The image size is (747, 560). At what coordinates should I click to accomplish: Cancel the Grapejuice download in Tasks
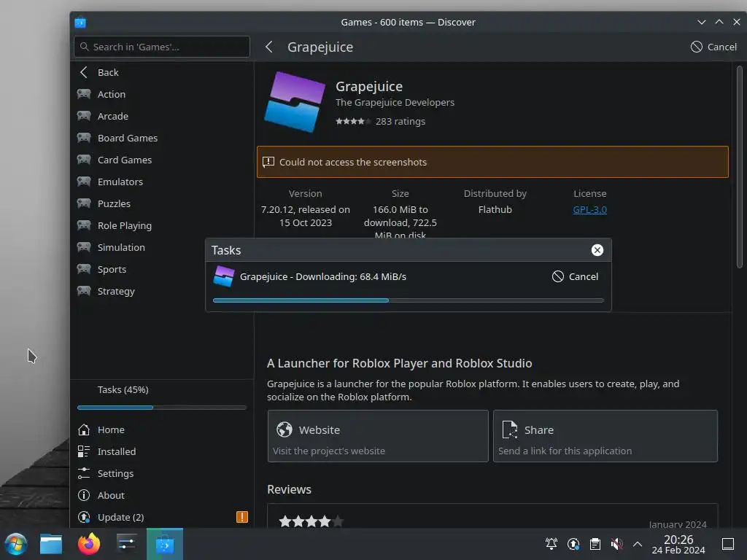[x=575, y=276]
